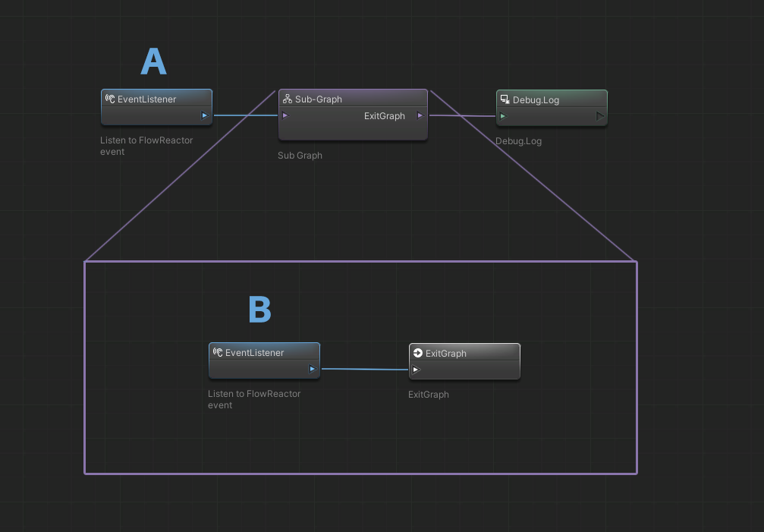The height and width of the screenshot is (532, 764).
Task: Select the ExitGraph node's input port
Action: [x=416, y=370]
